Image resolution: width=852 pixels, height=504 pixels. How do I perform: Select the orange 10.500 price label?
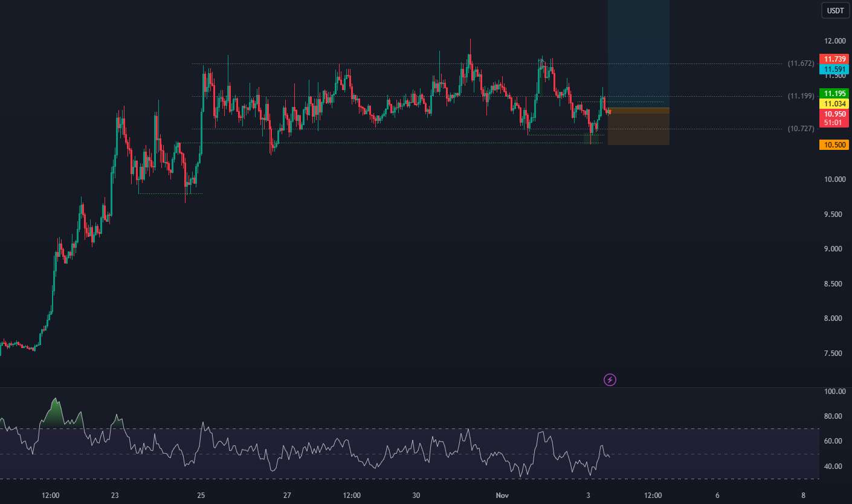click(834, 145)
